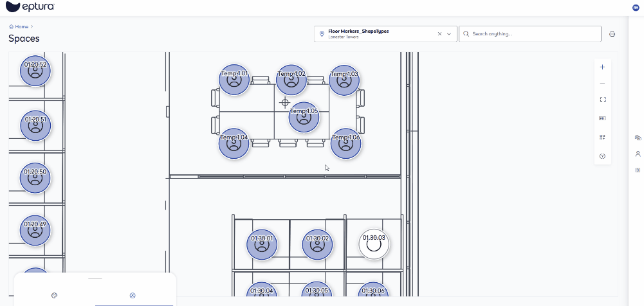Click the Search anything input field
Viewport: 644px width, 306px height.
point(530,33)
